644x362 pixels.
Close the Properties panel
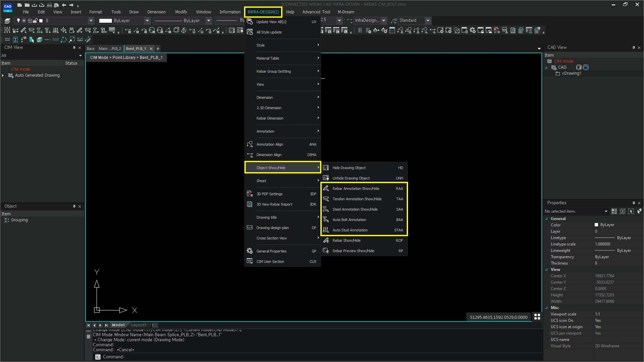pyautogui.click(x=639, y=203)
